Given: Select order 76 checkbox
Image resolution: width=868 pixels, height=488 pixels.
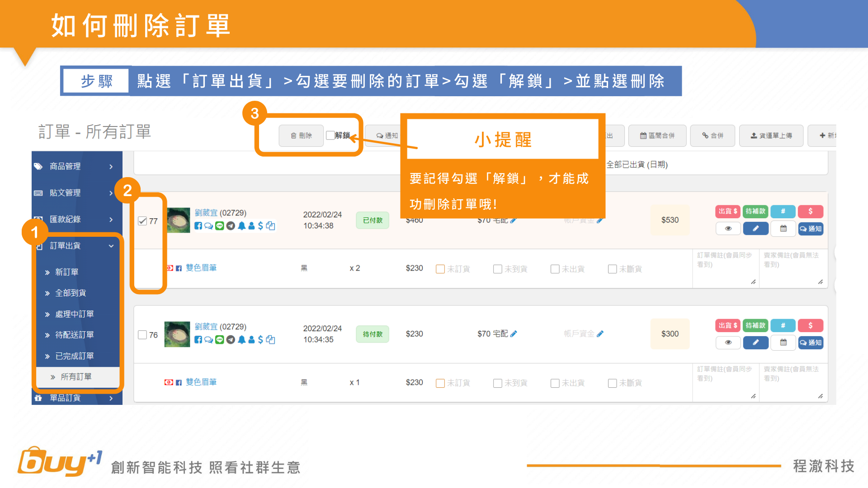Looking at the screenshot, I should 142,335.
